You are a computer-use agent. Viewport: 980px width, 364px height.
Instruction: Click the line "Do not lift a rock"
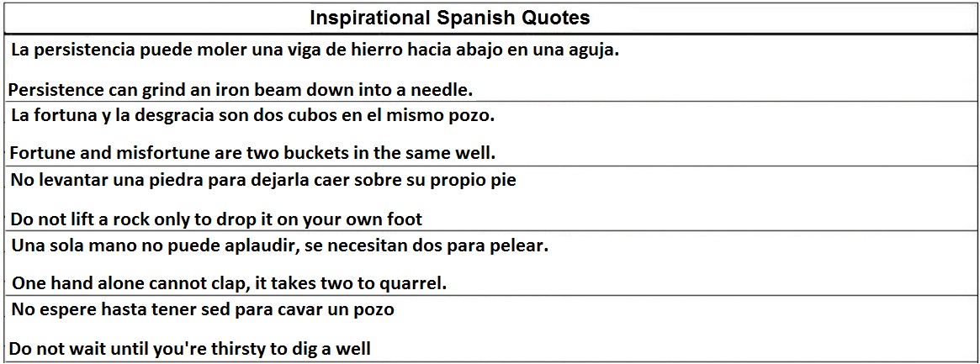tap(216, 219)
